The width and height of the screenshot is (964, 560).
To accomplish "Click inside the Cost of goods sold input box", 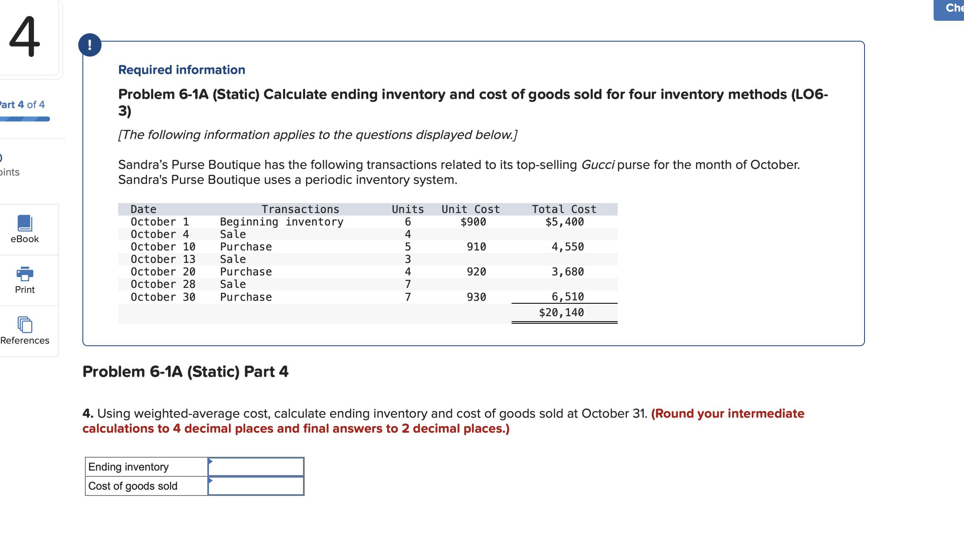I will pyautogui.click(x=256, y=486).
